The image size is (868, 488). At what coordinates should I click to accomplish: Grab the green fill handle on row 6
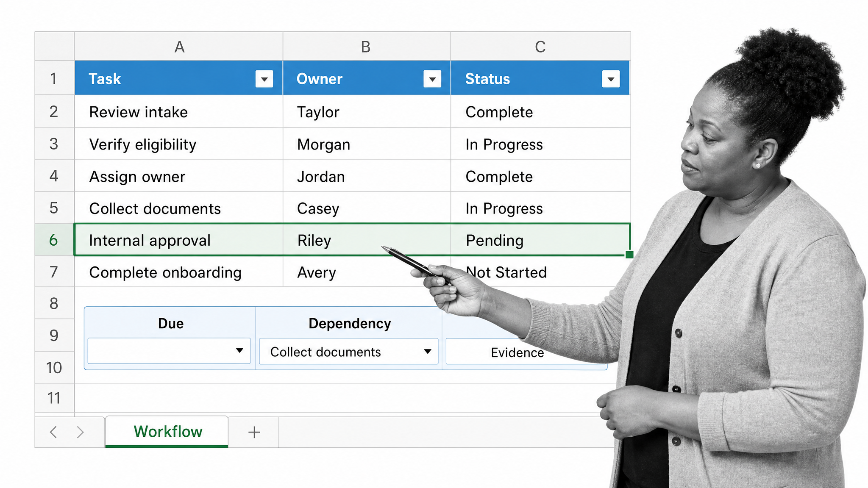(629, 255)
